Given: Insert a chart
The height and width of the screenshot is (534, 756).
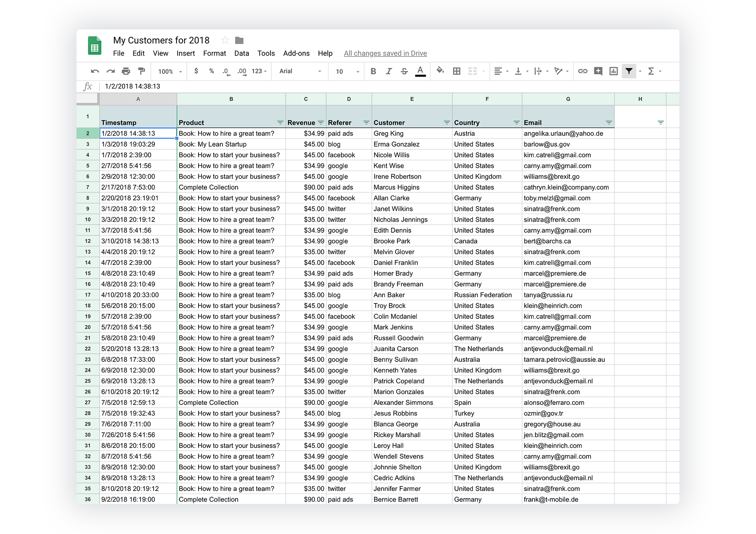Looking at the screenshot, I should (613, 71).
